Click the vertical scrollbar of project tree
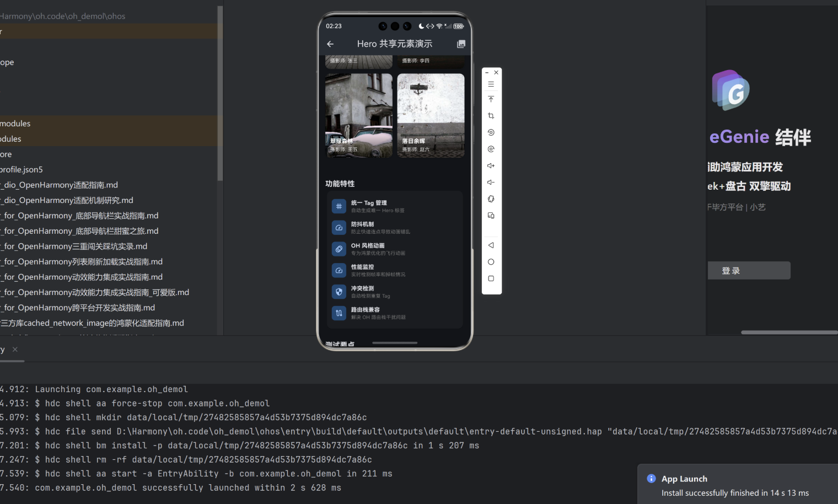This screenshot has width=838, height=504. pos(220,94)
